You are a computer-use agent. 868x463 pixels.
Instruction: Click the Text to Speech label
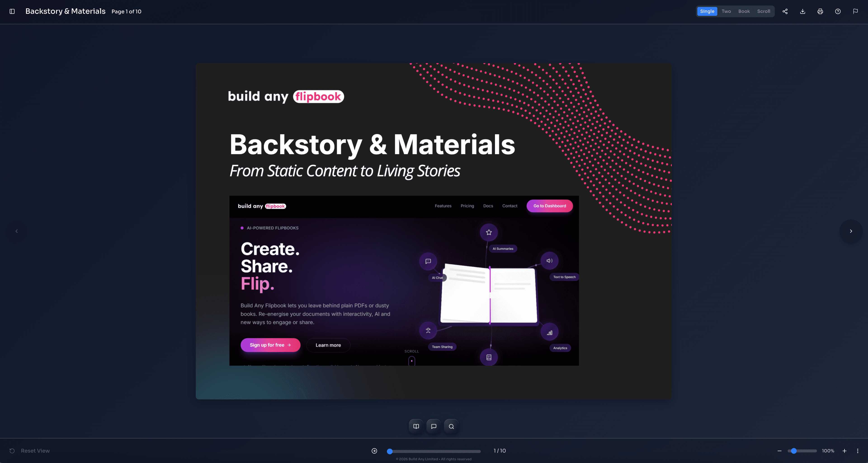pos(564,277)
